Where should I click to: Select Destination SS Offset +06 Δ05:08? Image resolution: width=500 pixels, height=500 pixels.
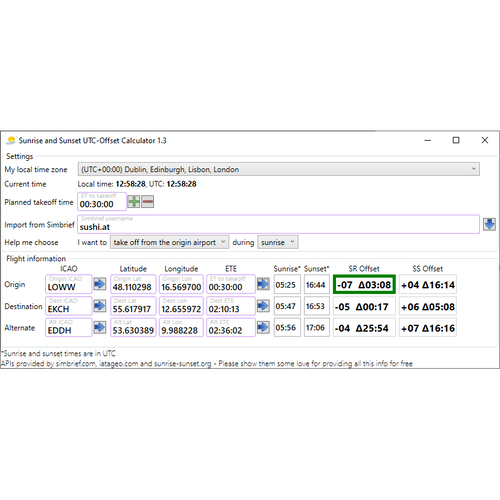[428, 306]
